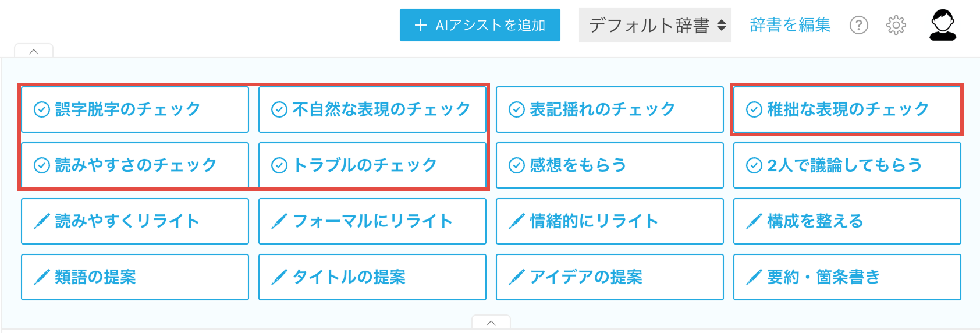Click the 辞書を編集 link
This screenshot has height=333, width=980.
click(x=790, y=25)
